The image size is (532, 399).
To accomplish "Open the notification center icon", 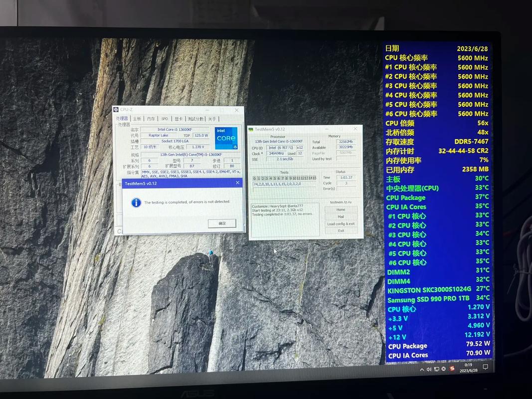I will click(486, 367).
